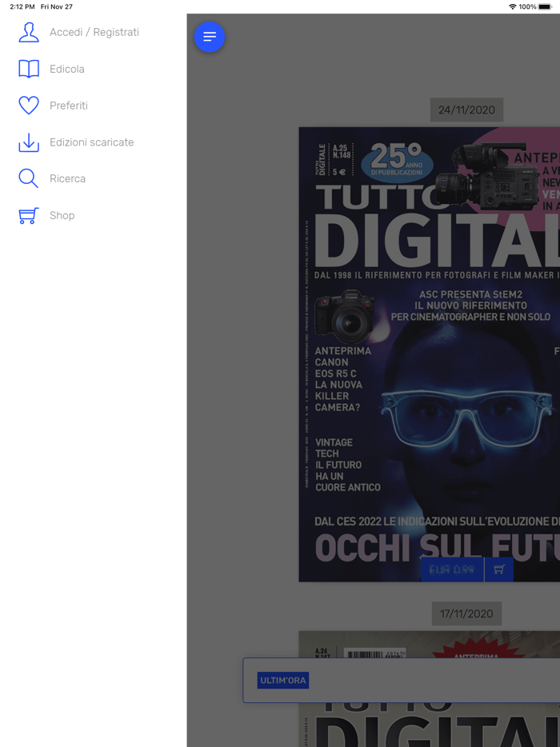The height and width of the screenshot is (747, 560).
Task: Open Ricerca search page
Action: pos(68,178)
